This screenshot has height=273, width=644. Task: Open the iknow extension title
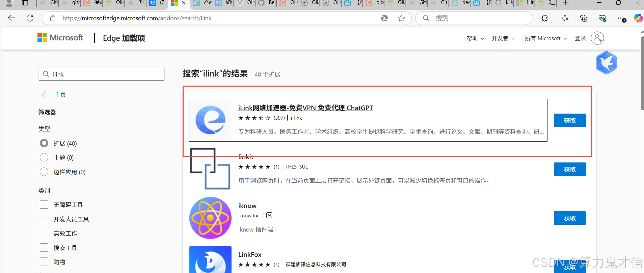[247, 206]
